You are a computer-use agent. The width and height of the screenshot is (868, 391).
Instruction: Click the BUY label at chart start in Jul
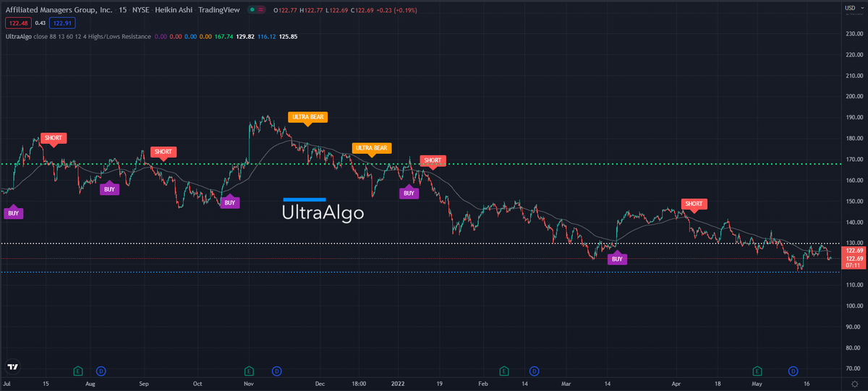(13, 213)
